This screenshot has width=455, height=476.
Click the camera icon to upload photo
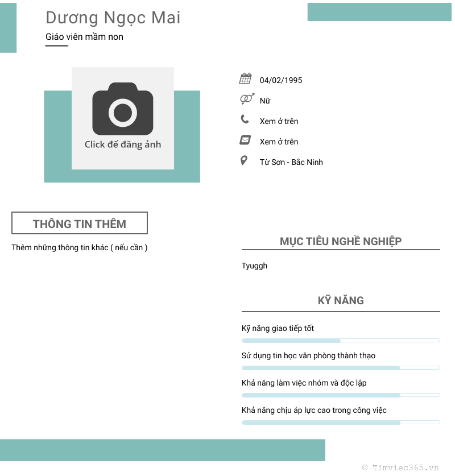click(123, 109)
